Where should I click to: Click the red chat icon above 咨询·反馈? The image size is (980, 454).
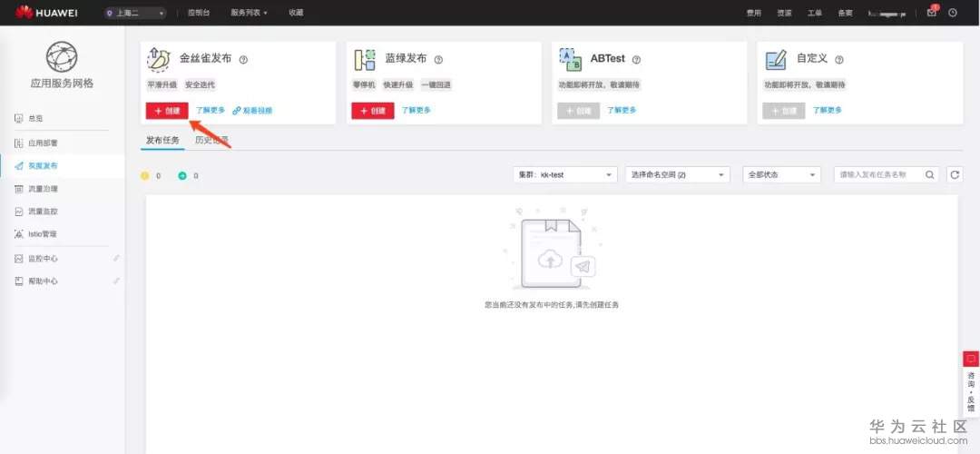[x=971, y=359]
